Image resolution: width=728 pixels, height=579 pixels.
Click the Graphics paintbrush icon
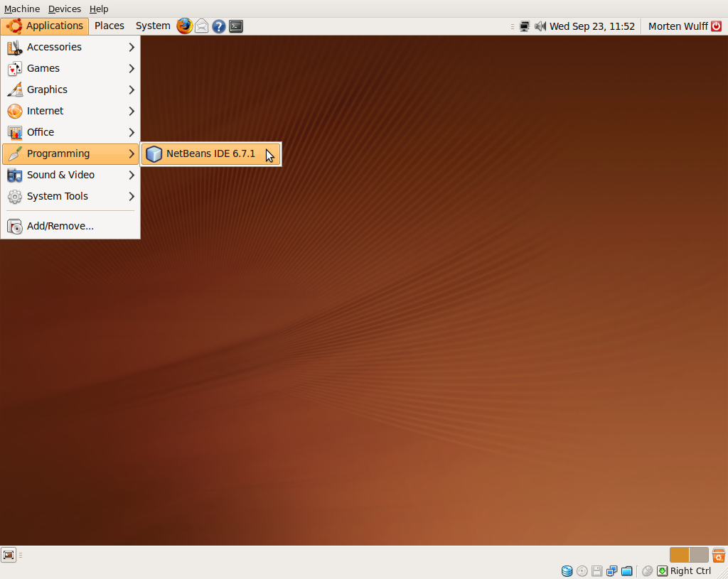pyautogui.click(x=15, y=90)
